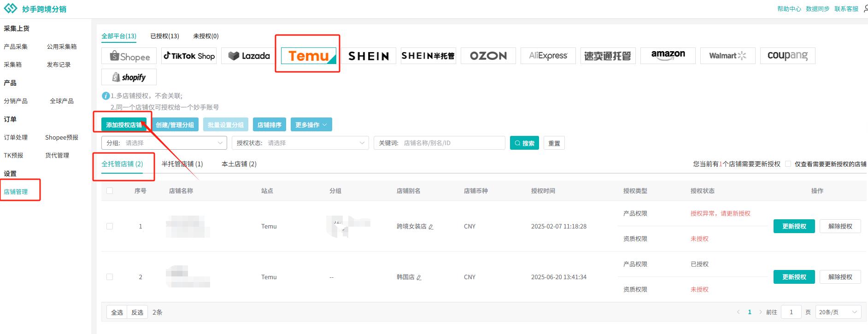The image size is (868, 334).
Task: Open 货代管理 in sidebar
Action: 57,155
